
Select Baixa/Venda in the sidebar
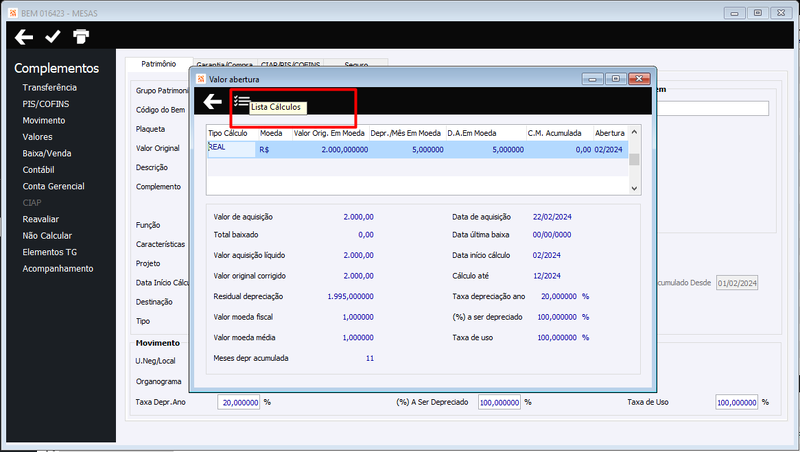tap(46, 153)
